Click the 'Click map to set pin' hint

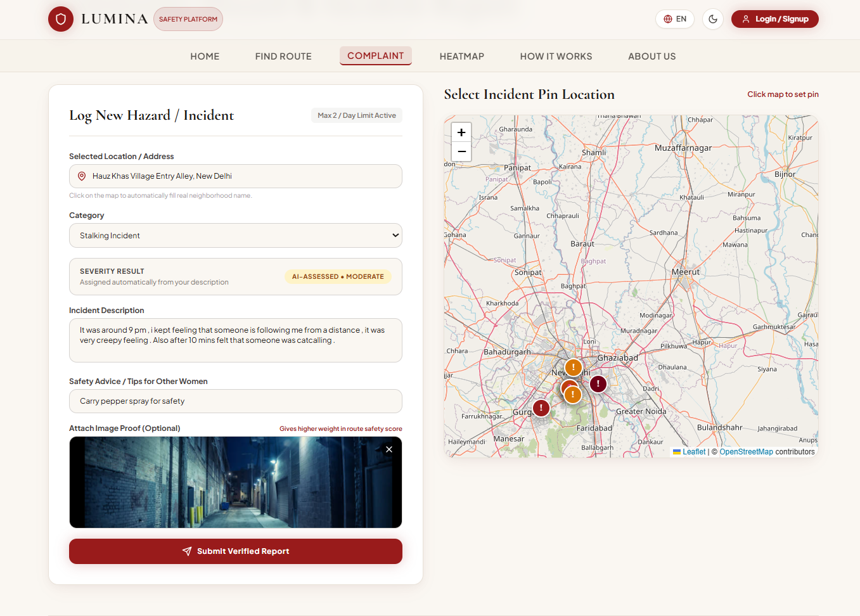point(783,94)
